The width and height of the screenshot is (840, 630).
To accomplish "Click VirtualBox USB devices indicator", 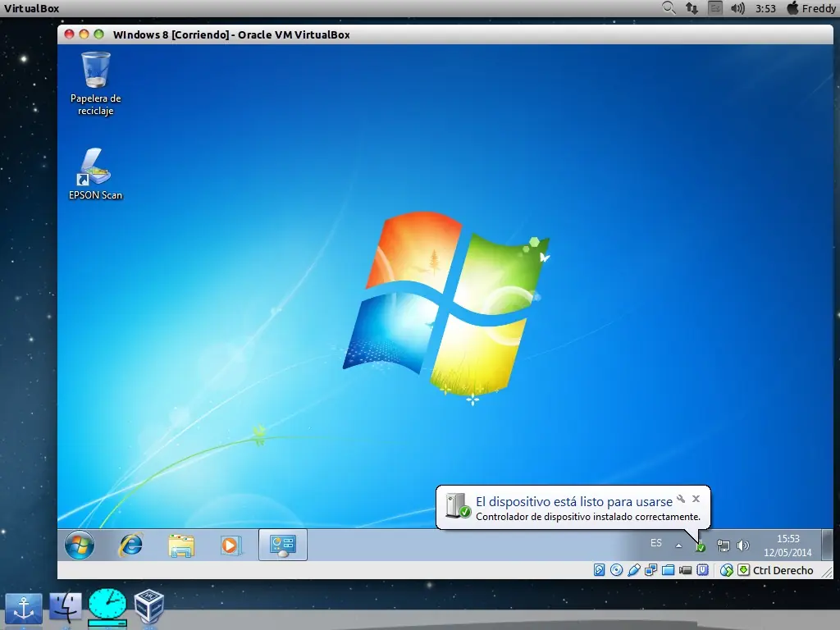I will point(634,570).
